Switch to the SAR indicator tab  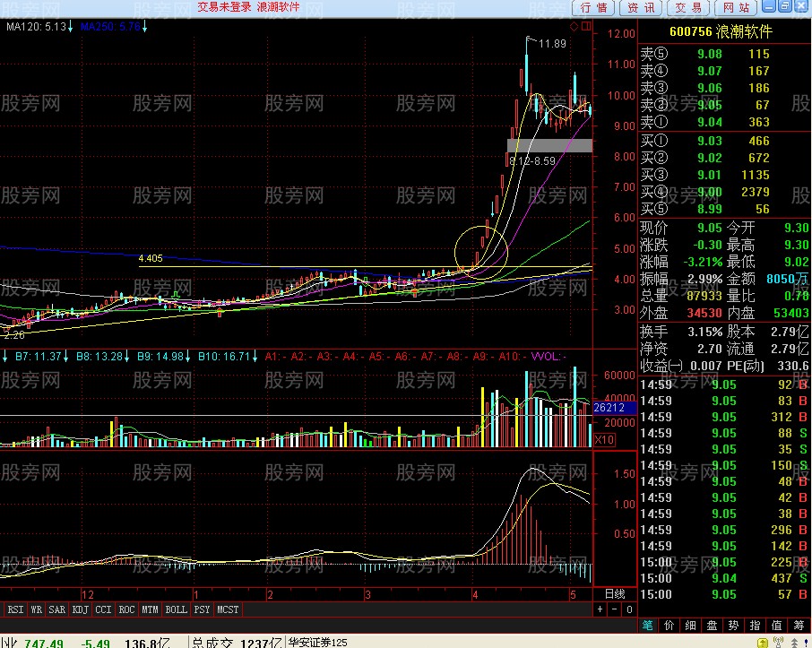click(57, 609)
